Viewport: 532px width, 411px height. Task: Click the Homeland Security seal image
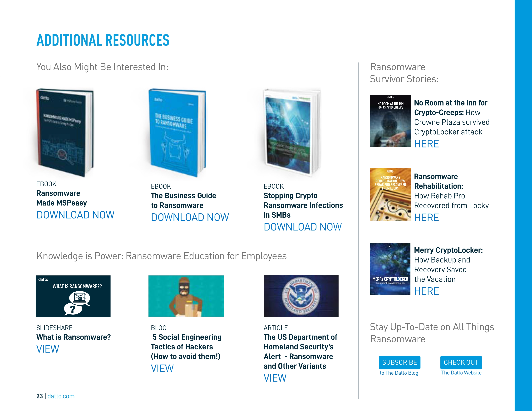301,296
